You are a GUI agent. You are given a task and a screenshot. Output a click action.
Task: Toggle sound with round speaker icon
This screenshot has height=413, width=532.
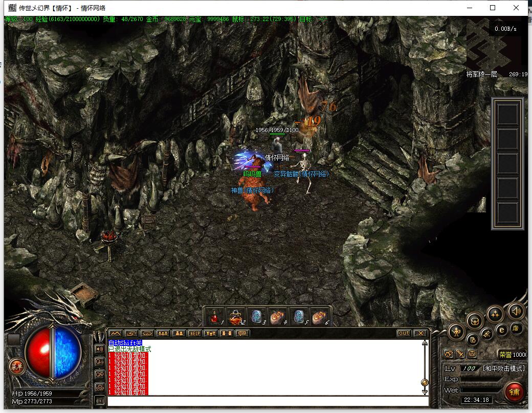click(x=516, y=311)
